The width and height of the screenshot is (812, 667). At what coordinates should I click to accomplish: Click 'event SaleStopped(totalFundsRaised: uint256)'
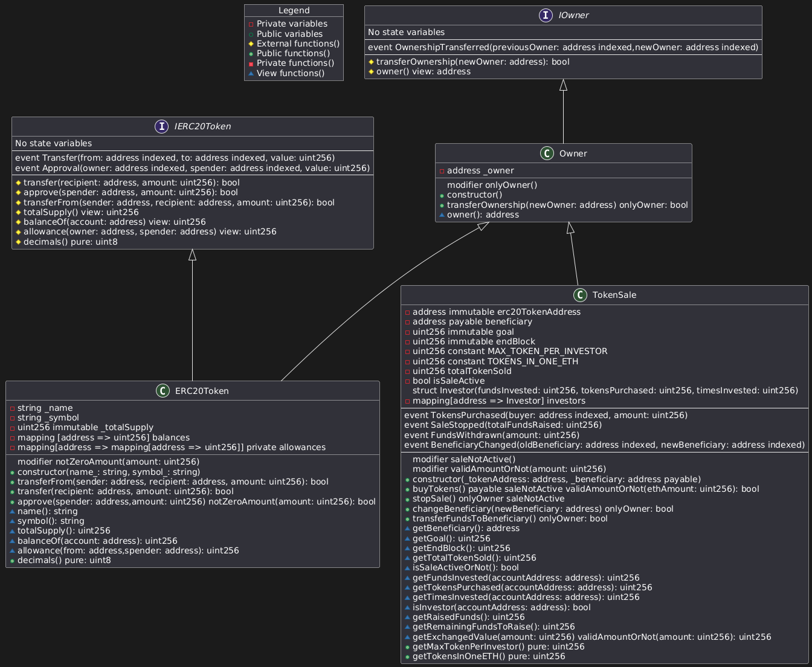click(503, 425)
